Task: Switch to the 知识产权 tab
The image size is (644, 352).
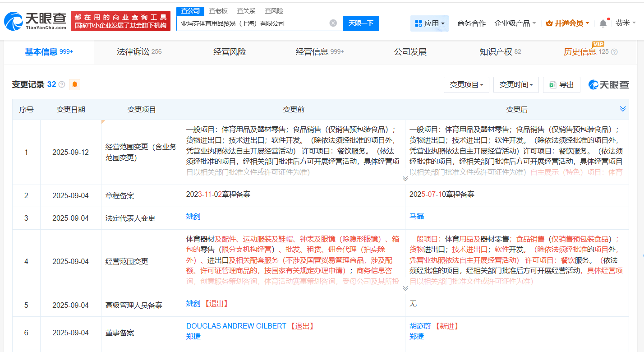Action: pos(500,52)
